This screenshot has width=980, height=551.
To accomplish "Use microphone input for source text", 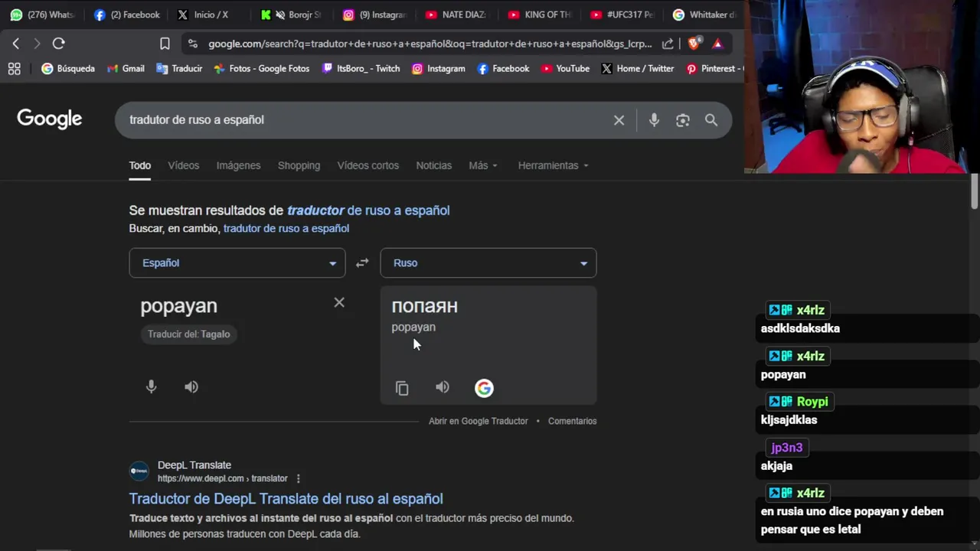I will (152, 386).
